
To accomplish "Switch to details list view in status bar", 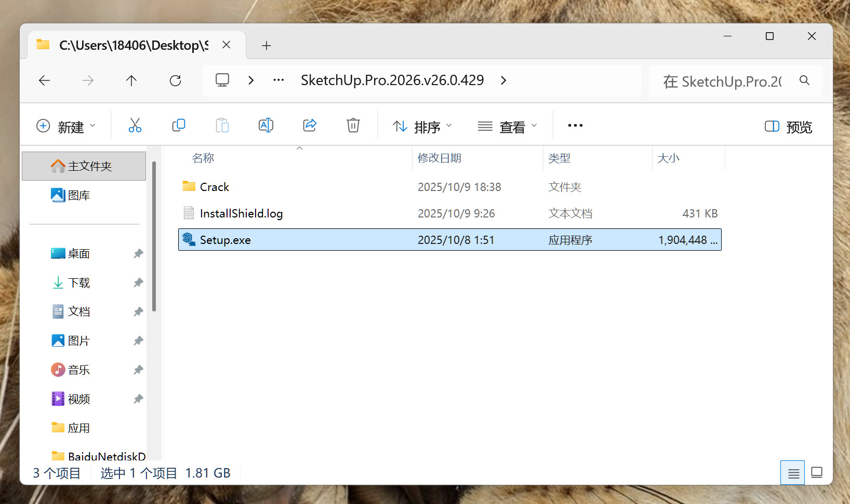I will click(x=793, y=473).
